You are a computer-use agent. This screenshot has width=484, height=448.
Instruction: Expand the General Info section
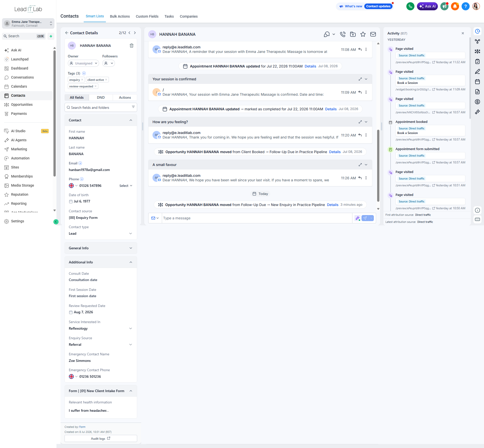101,248
